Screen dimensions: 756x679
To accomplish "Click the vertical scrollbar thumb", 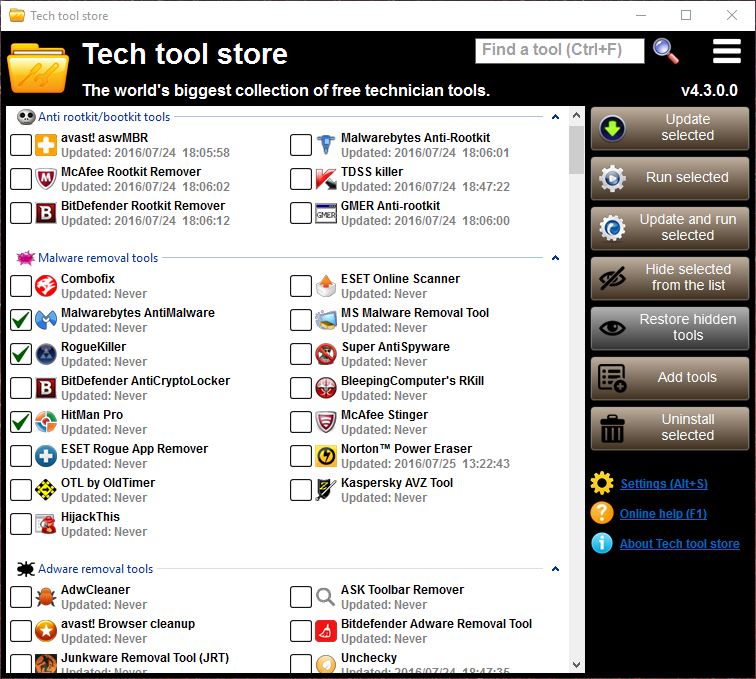I will pyautogui.click(x=576, y=149).
